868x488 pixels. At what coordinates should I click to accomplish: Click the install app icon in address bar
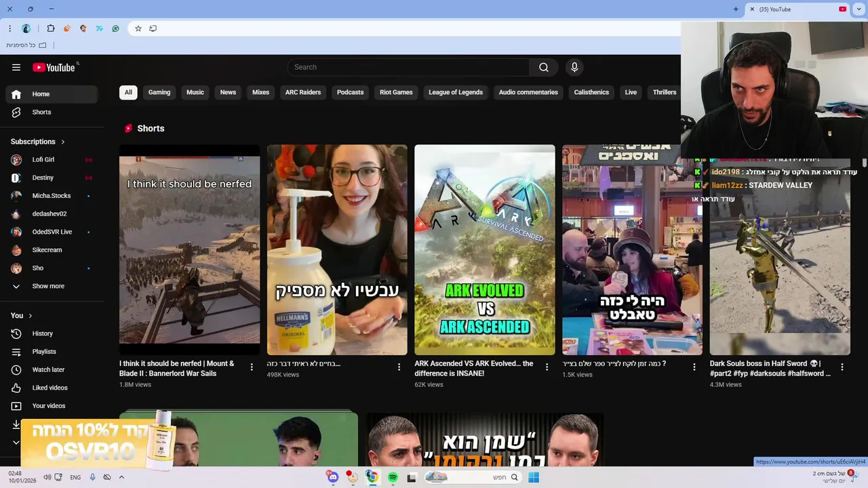[x=153, y=28]
